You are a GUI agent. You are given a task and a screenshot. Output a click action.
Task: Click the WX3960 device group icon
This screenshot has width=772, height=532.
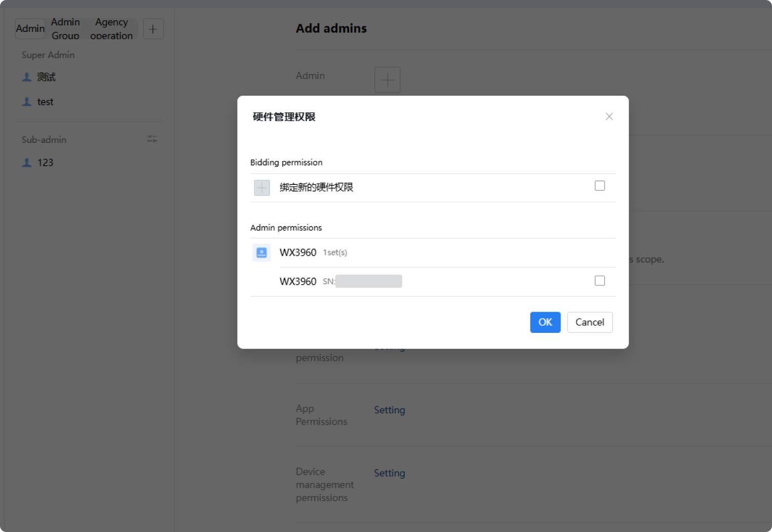pos(261,252)
